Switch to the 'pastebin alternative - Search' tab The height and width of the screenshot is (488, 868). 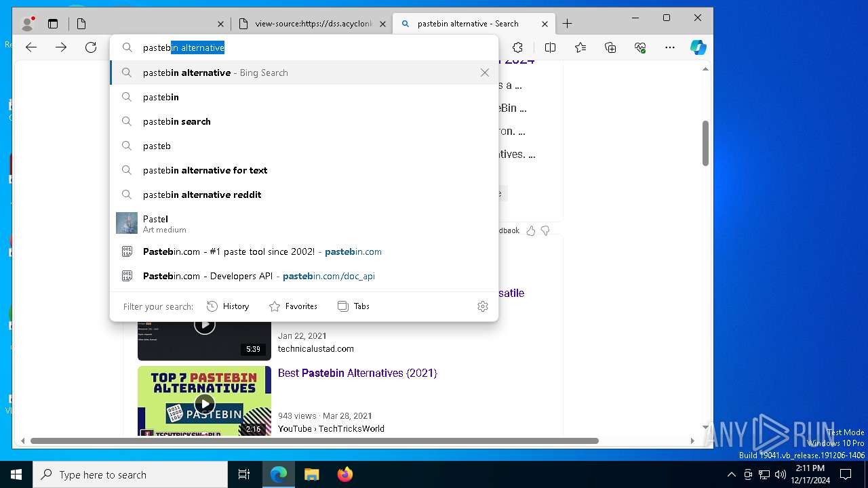[x=473, y=24]
